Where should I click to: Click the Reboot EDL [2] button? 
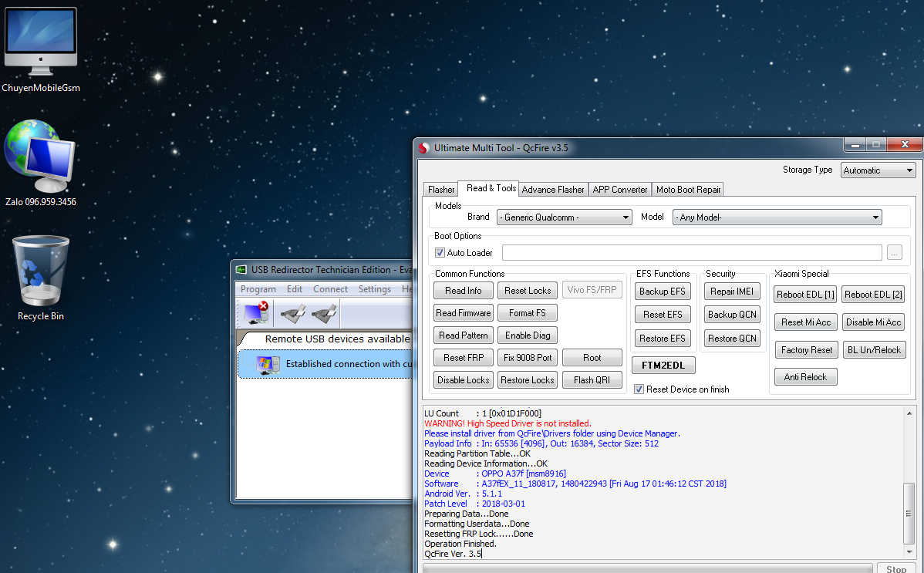873,295
